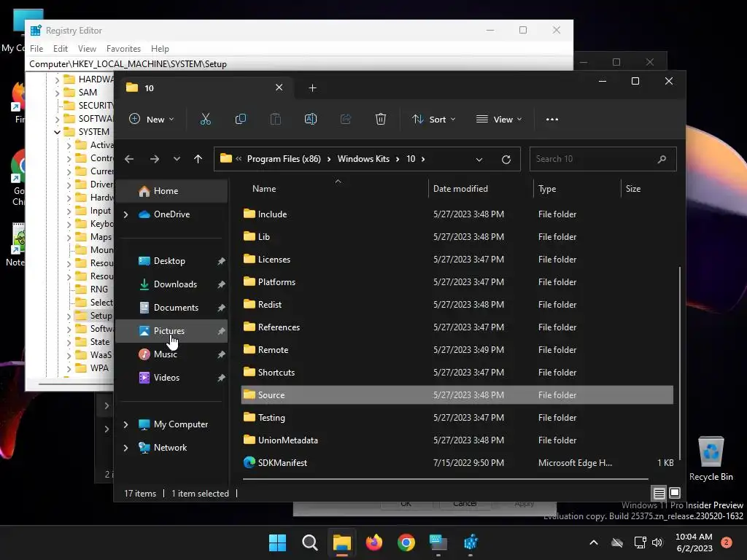Select the SDKManifest file
This screenshot has height=560, width=747.
click(457, 463)
